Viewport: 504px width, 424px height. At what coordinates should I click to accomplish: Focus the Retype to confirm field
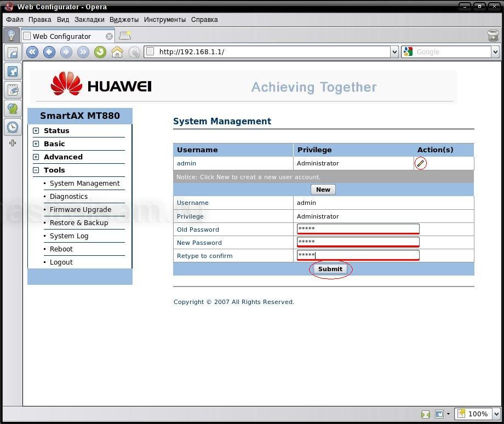(x=358, y=255)
